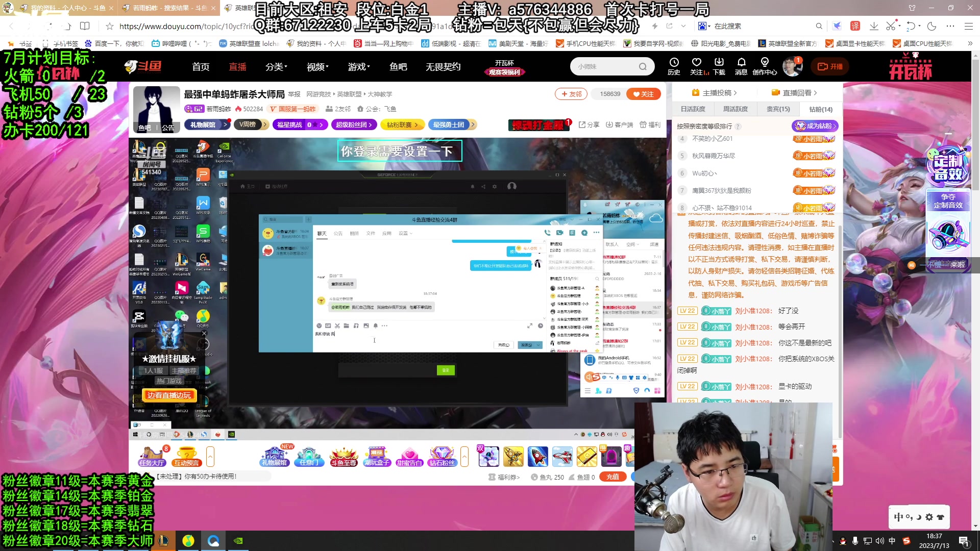Click the 开播 start streaming button

(830, 66)
